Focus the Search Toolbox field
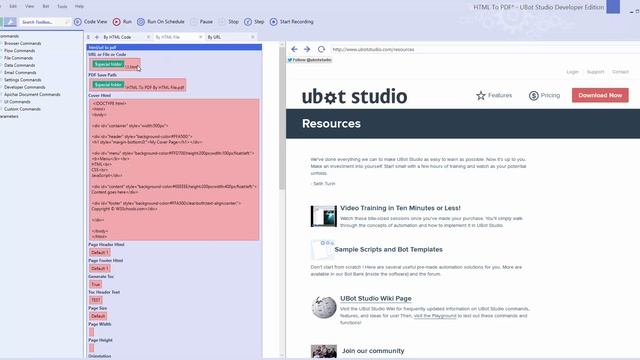Viewport: 640px width, 360px height. (45, 22)
